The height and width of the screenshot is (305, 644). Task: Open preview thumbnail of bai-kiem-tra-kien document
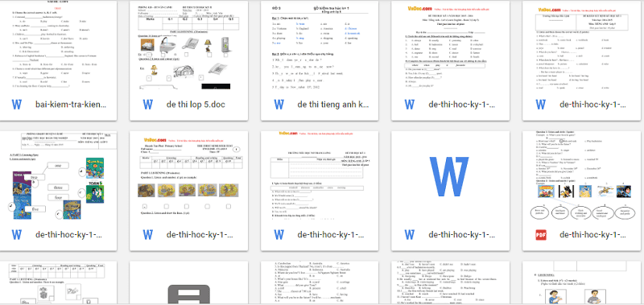click(x=58, y=45)
